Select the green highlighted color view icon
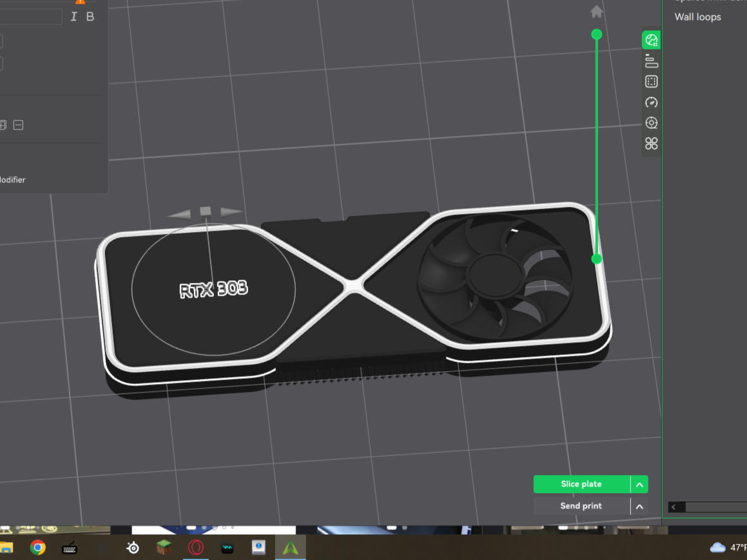This screenshot has width=747, height=560. point(651,40)
